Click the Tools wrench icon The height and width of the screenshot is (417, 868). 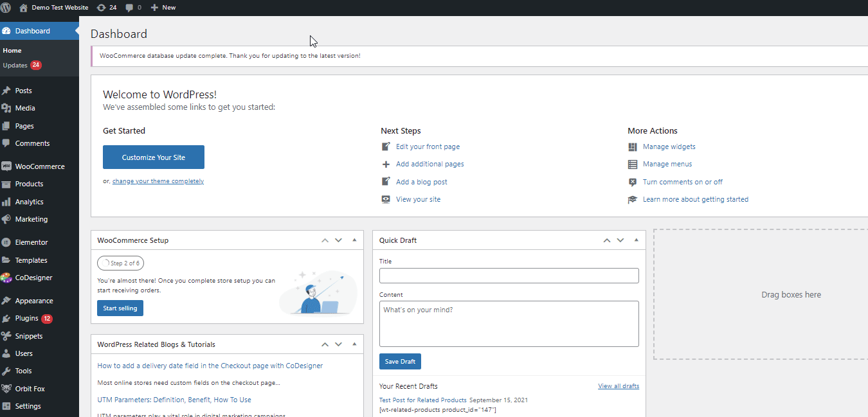(x=6, y=371)
